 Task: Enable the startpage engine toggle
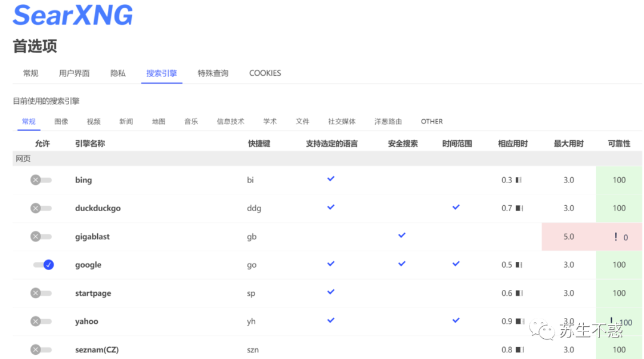(x=41, y=293)
